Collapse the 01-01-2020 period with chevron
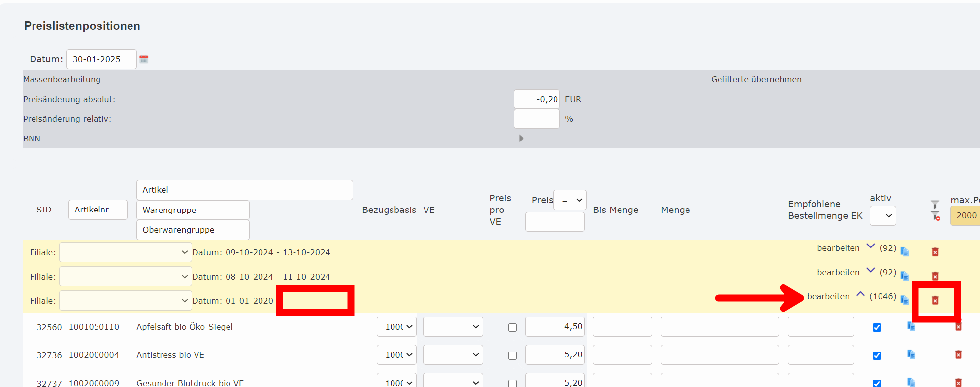This screenshot has width=980, height=387. pos(860,294)
